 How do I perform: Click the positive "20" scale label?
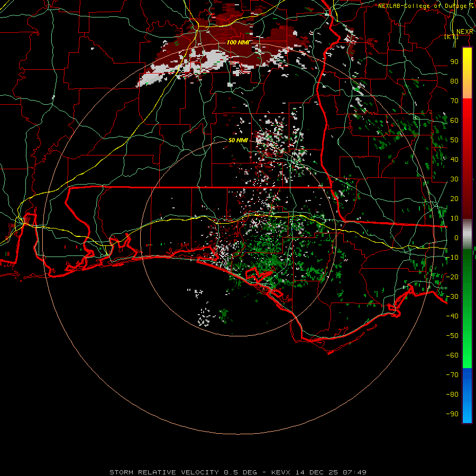(x=454, y=198)
